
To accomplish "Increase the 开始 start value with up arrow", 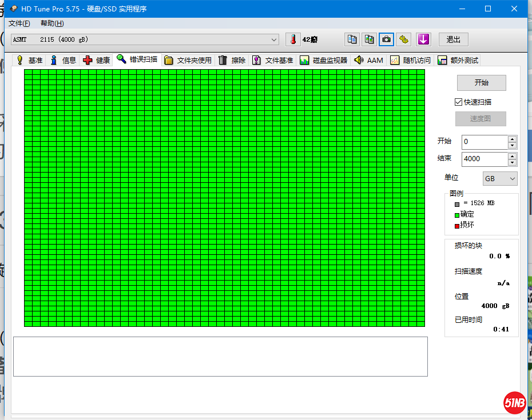I will pyautogui.click(x=512, y=138).
